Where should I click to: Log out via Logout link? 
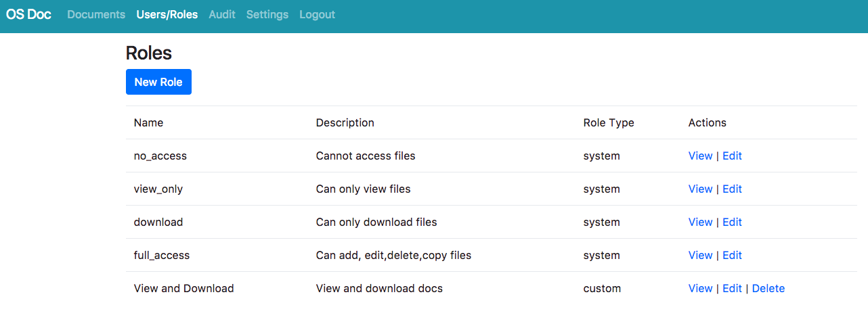(x=317, y=14)
